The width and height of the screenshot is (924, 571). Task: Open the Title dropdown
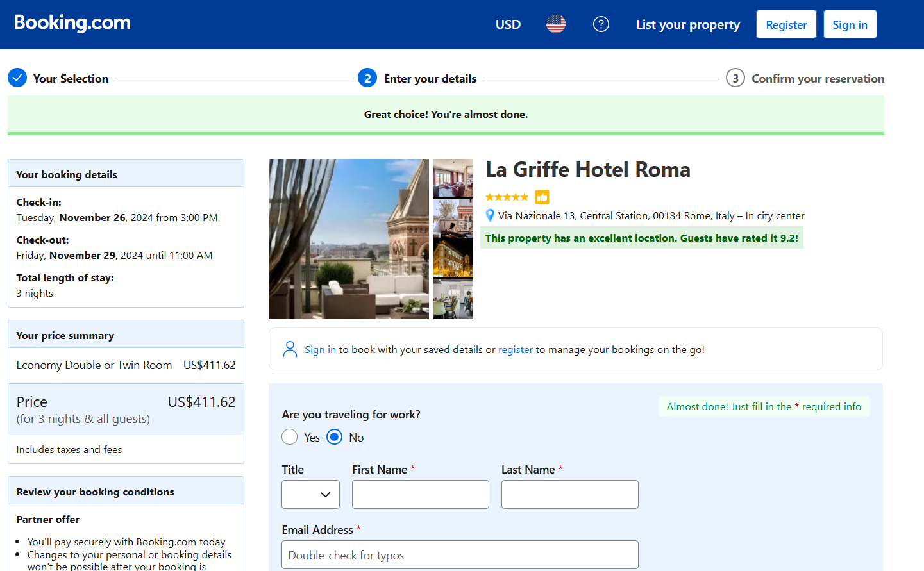click(x=310, y=494)
